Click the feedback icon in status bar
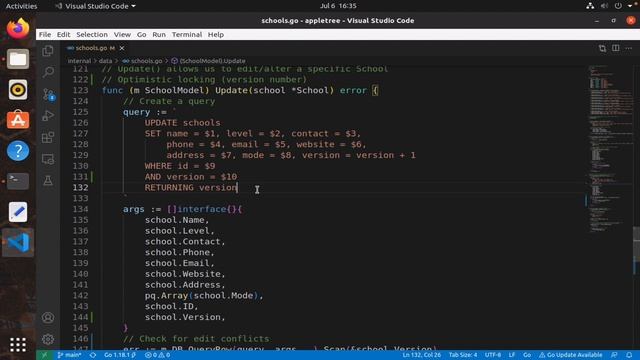 coord(614,355)
